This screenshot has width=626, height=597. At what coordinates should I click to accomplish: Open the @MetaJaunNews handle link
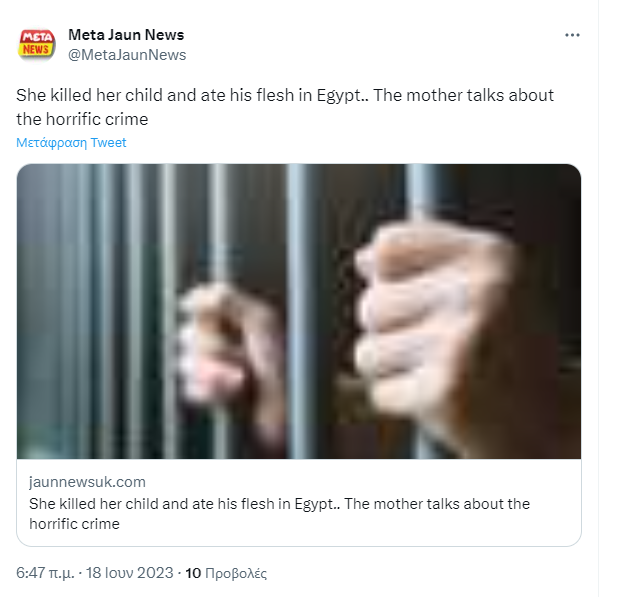coord(127,55)
